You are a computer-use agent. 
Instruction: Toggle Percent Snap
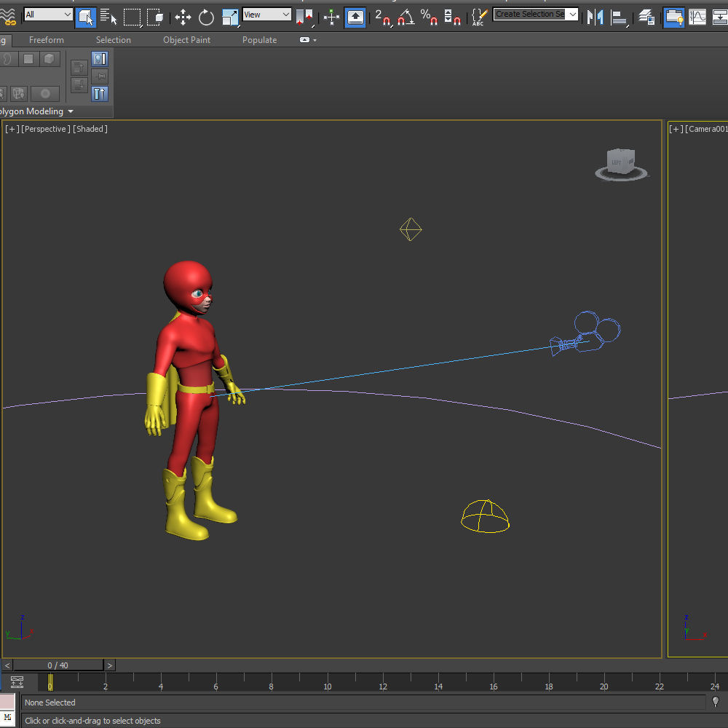click(x=429, y=17)
